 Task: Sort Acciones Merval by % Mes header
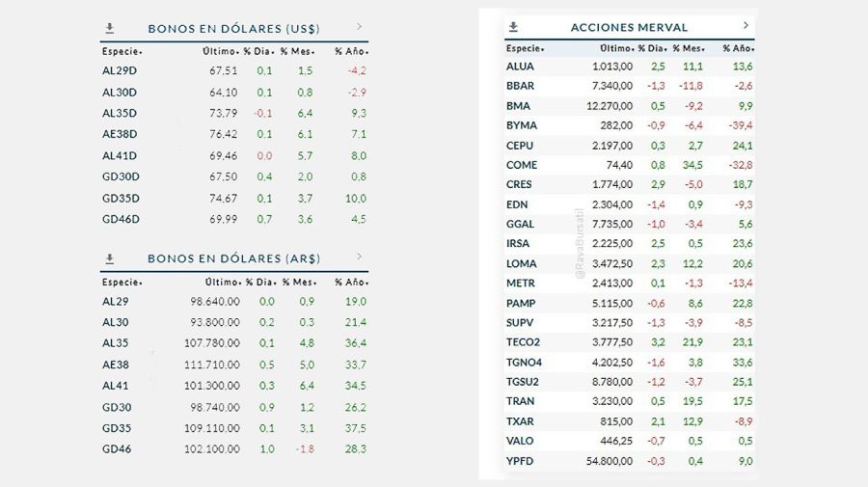click(x=689, y=47)
